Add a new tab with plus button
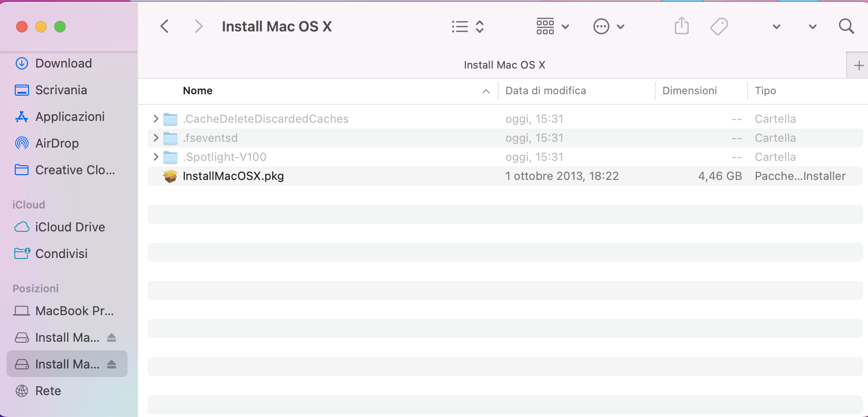 (x=858, y=65)
